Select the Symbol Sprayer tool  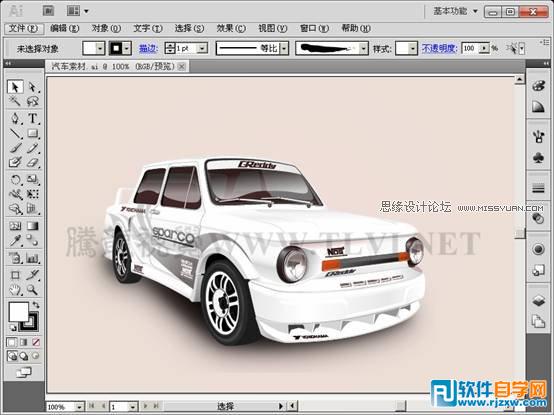15,258
